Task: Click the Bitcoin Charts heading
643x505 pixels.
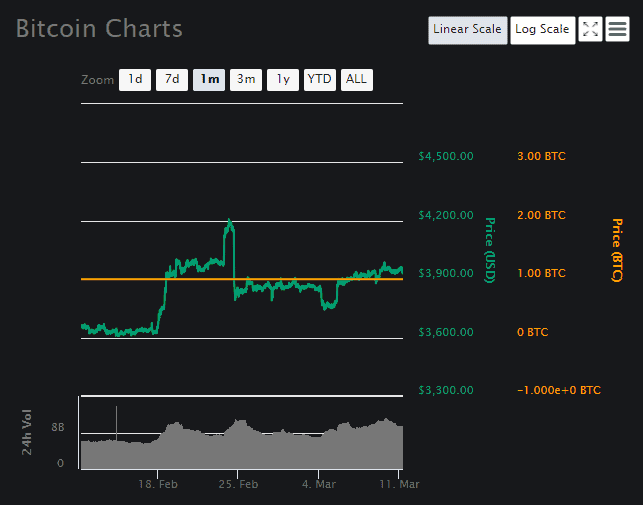Action: tap(99, 29)
